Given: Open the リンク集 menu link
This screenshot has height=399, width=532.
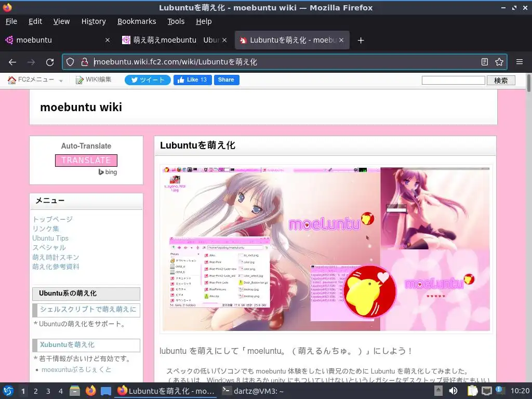Looking at the screenshot, I should (46, 229).
